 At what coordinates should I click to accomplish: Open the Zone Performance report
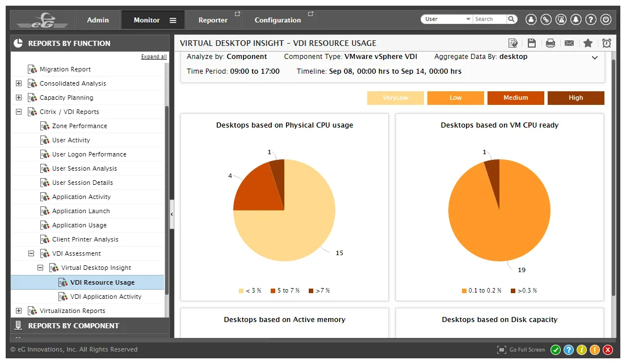click(79, 126)
